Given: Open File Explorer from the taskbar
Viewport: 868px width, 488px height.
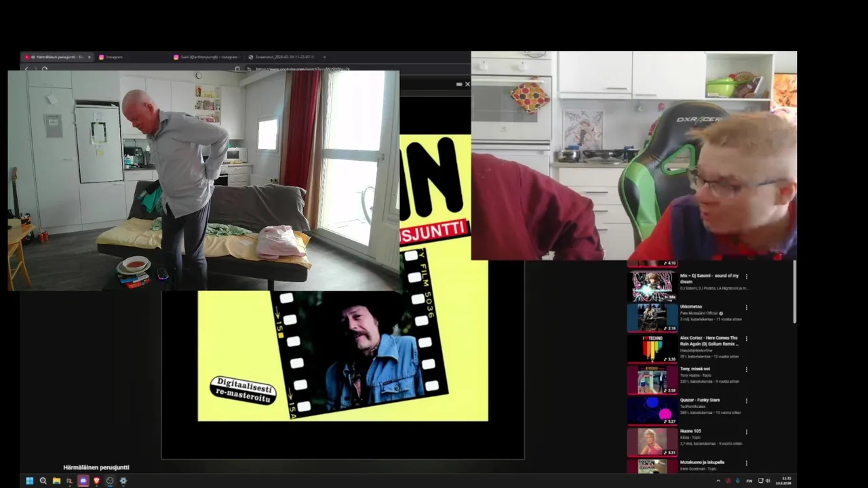Looking at the screenshot, I should tap(56, 481).
